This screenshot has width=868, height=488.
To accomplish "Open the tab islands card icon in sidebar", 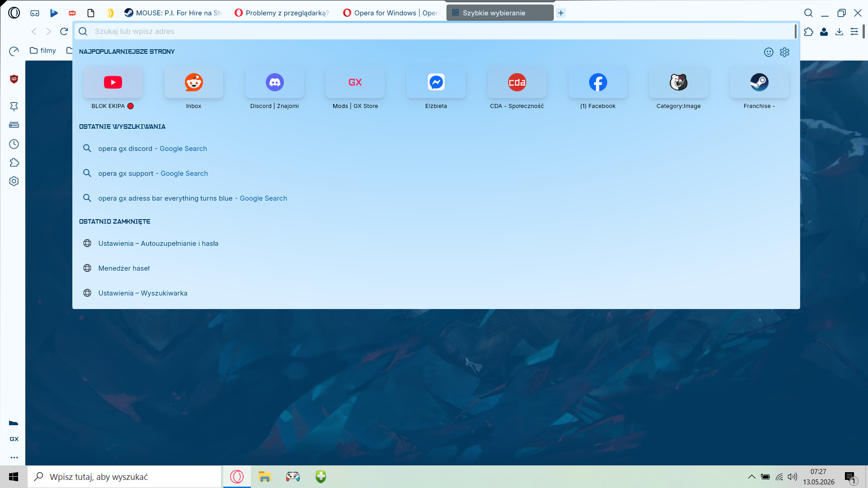I will (x=14, y=125).
